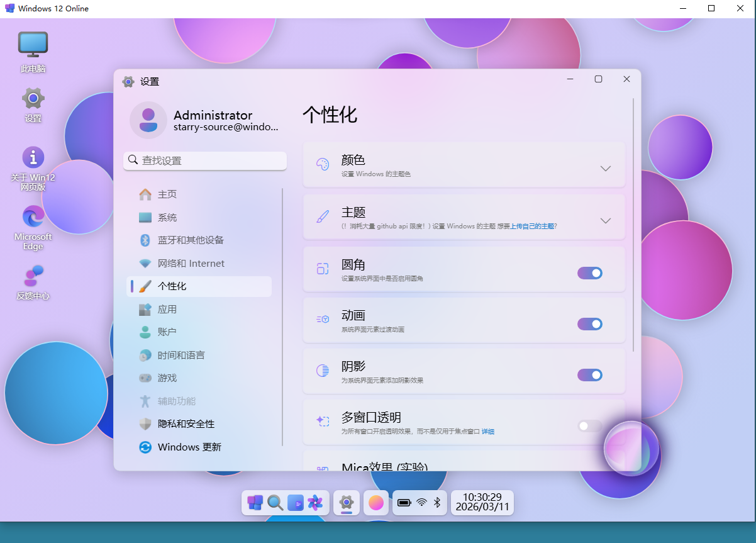Switch off the 阴影 shadow toggle
Image resolution: width=756 pixels, height=543 pixels.
click(x=589, y=375)
